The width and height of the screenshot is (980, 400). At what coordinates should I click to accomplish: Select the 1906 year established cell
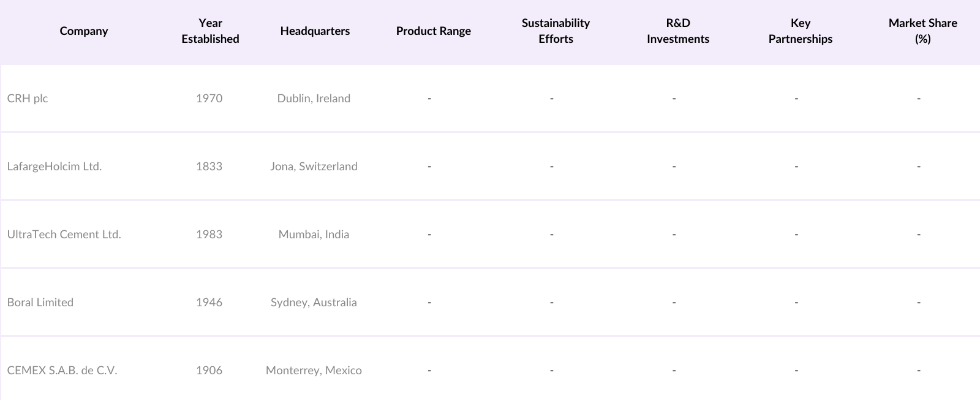[209, 371]
